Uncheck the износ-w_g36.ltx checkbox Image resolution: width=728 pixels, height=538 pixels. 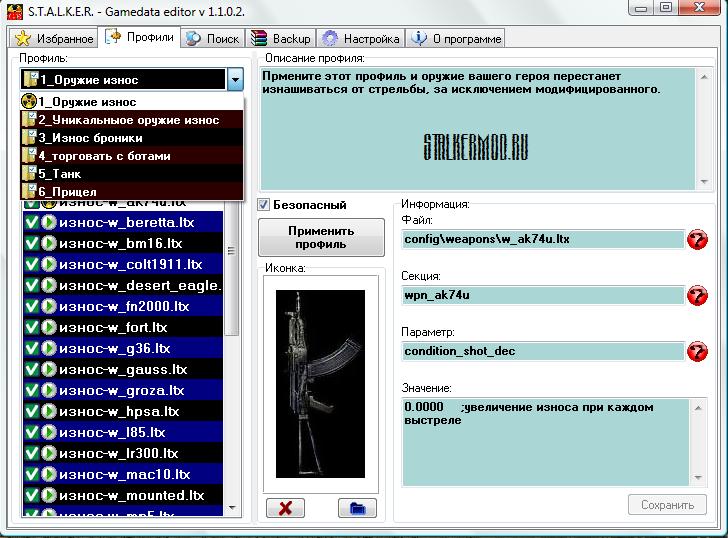32,348
